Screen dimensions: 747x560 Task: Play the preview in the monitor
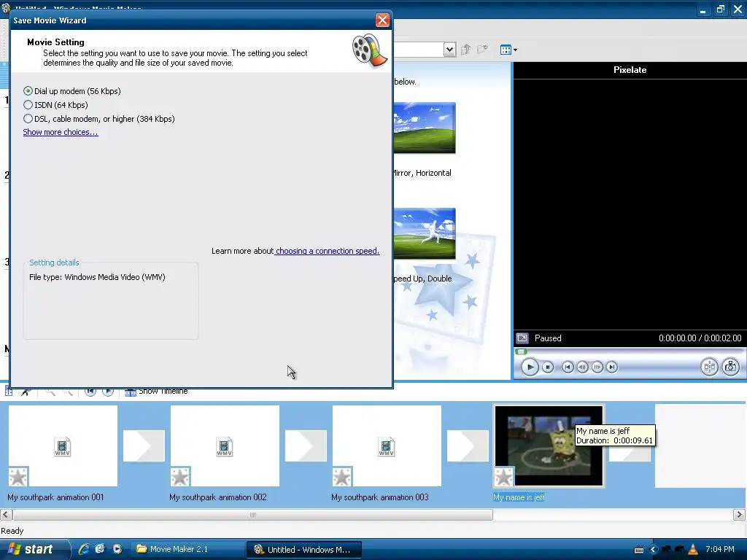pos(530,367)
